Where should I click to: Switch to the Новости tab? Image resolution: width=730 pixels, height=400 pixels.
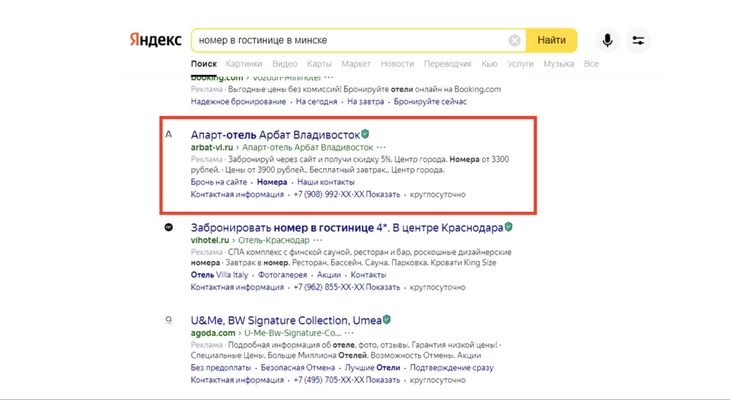tap(397, 64)
